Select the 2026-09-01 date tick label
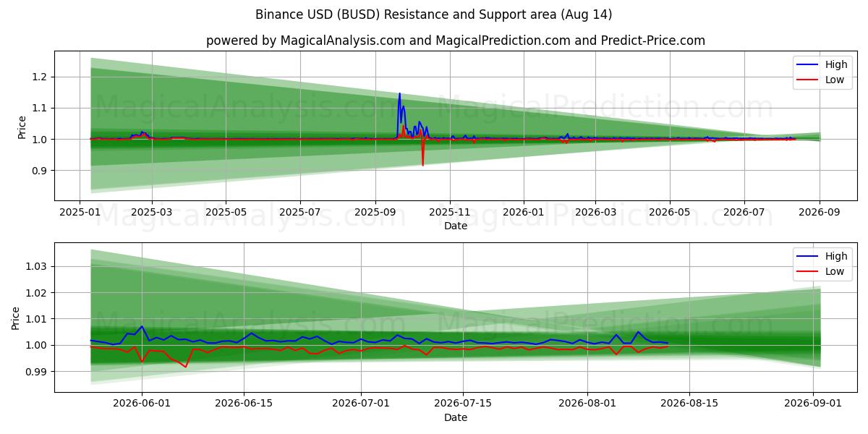The height and width of the screenshot is (434, 868). (x=813, y=404)
